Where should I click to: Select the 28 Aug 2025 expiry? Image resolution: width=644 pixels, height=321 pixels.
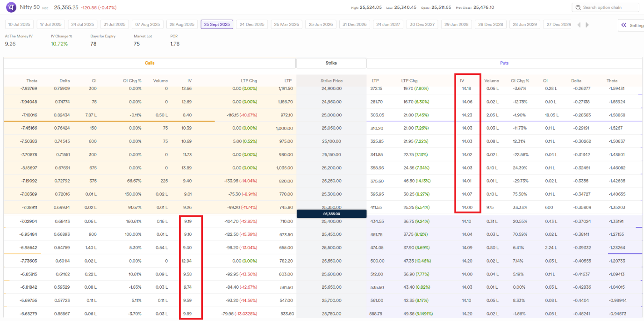point(182,24)
